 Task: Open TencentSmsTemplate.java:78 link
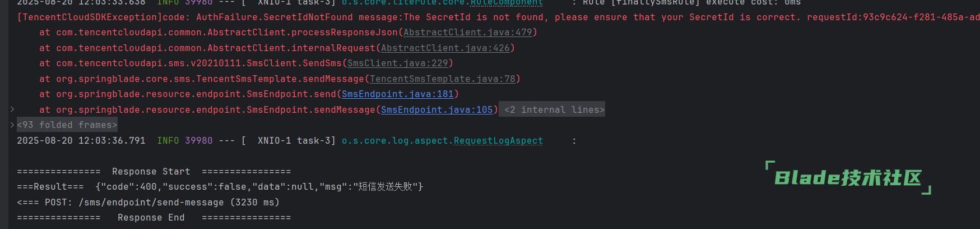click(443, 79)
